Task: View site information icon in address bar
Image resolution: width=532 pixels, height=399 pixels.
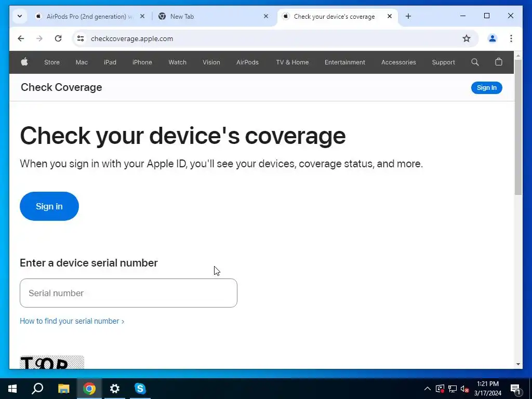Action: click(81, 38)
